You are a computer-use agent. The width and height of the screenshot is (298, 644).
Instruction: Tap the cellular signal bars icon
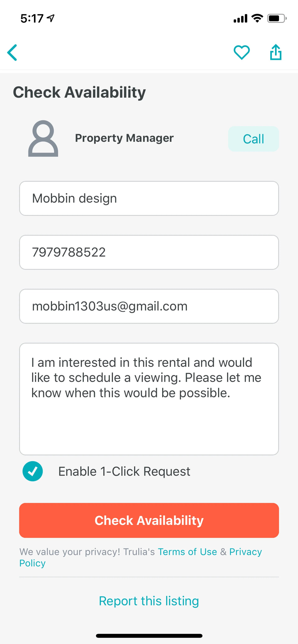coord(240,18)
